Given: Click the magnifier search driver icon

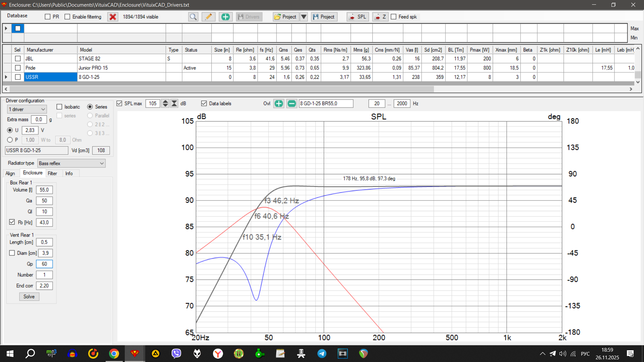Looking at the screenshot, I should 193,17.
